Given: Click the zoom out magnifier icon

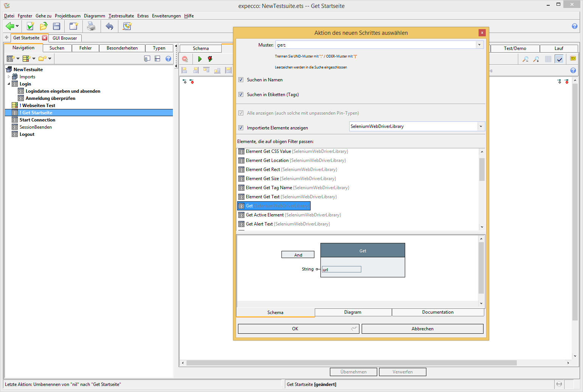Looking at the screenshot, I should pos(525,59).
